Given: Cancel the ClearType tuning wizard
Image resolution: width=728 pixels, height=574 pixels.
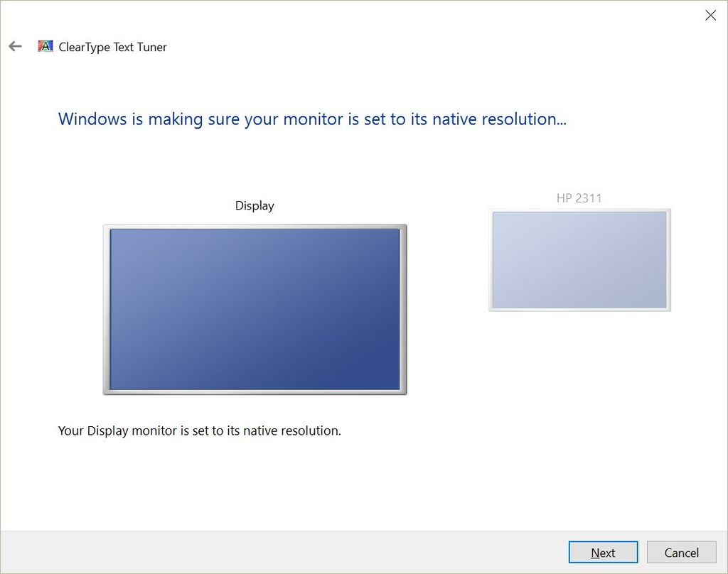Looking at the screenshot, I should tap(681, 552).
